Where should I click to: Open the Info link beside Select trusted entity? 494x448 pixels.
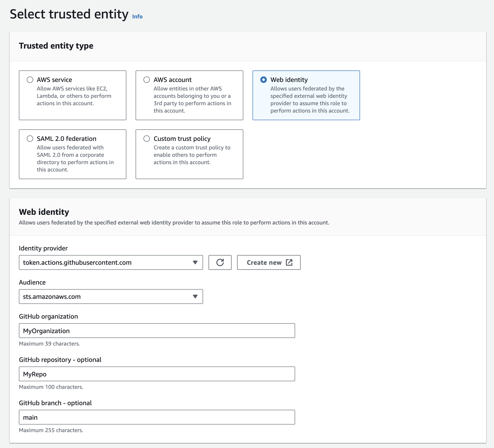point(137,16)
